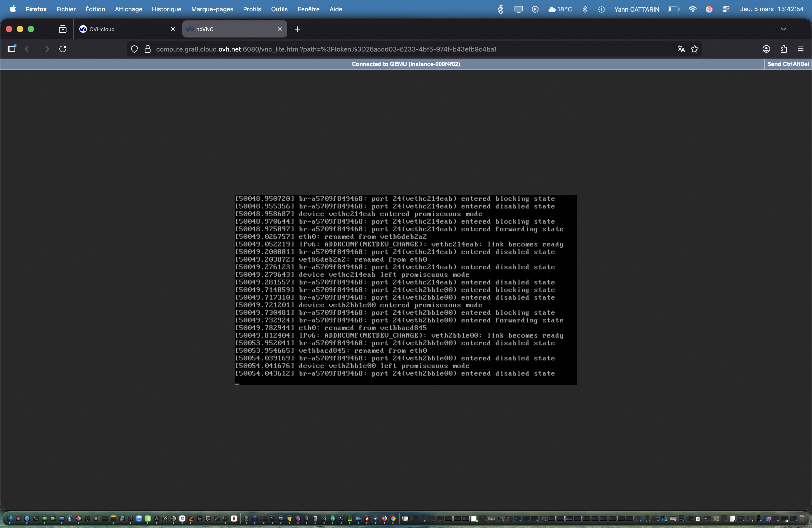Click the translate page icon
812x528 pixels.
pos(681,49)
